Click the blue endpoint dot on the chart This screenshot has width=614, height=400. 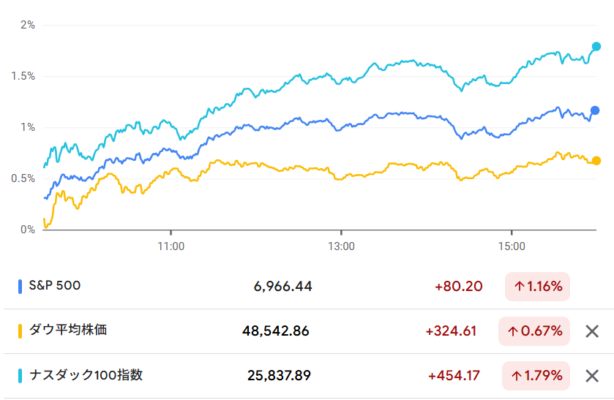point(595,110)
